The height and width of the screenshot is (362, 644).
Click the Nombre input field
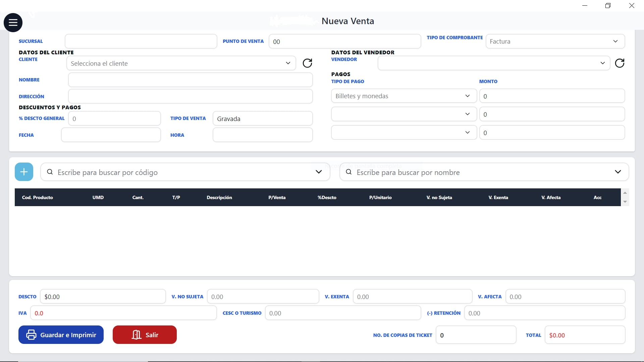[191, 80]
